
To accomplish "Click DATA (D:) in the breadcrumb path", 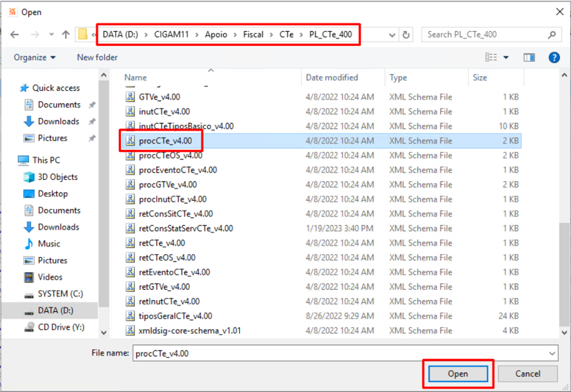I will point(120,35).
